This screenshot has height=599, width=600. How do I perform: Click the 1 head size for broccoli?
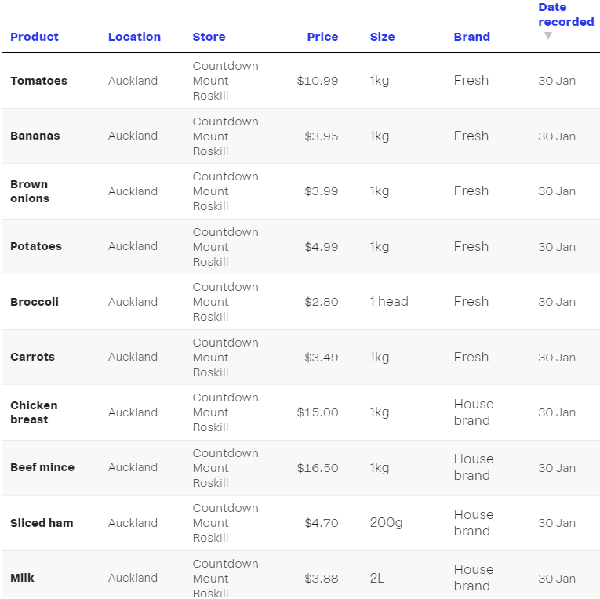388,302
